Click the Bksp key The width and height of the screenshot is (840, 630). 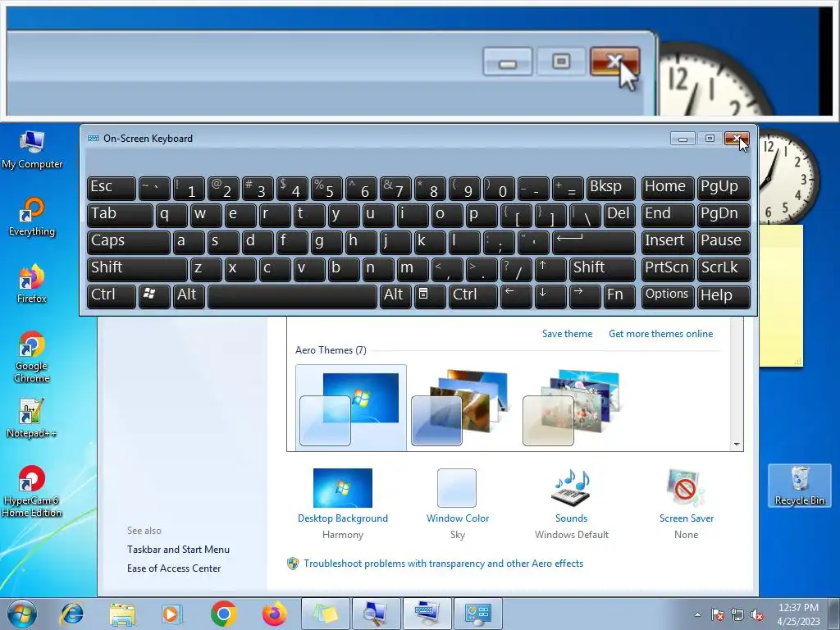[610, 188]
